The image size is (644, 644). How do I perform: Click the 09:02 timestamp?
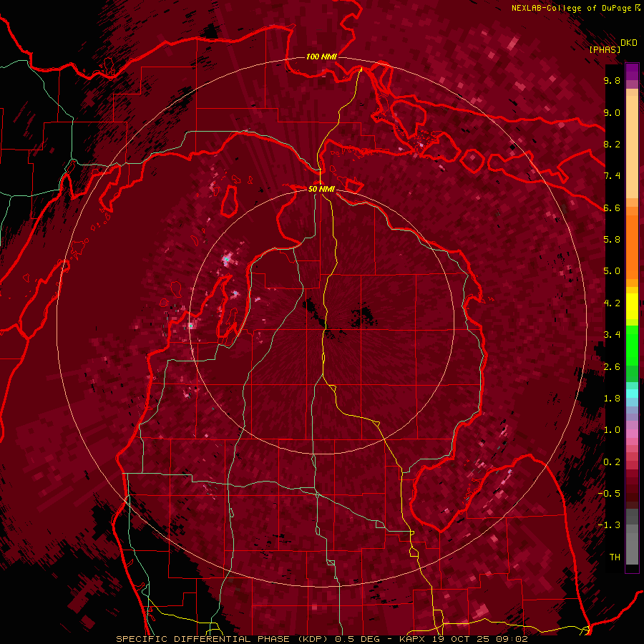click(512, 639)
